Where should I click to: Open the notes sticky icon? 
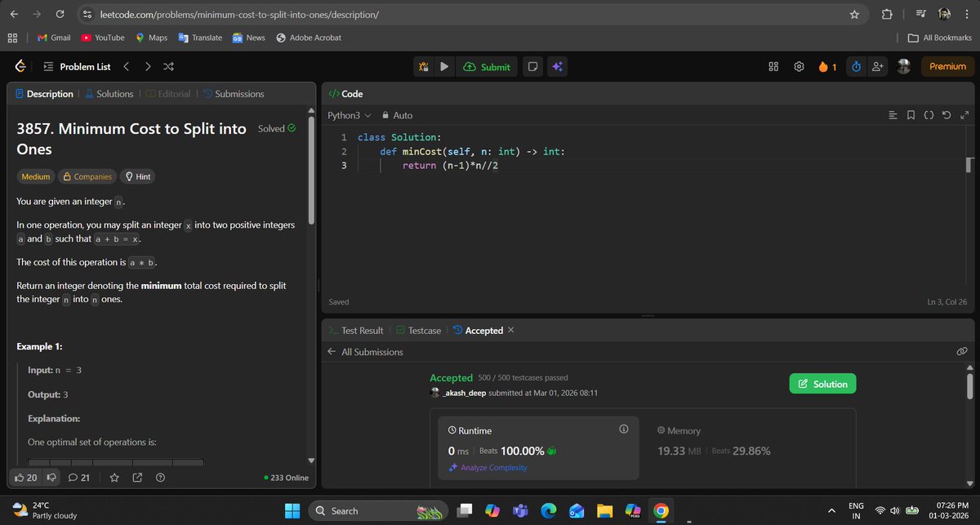tap(532, 67)
